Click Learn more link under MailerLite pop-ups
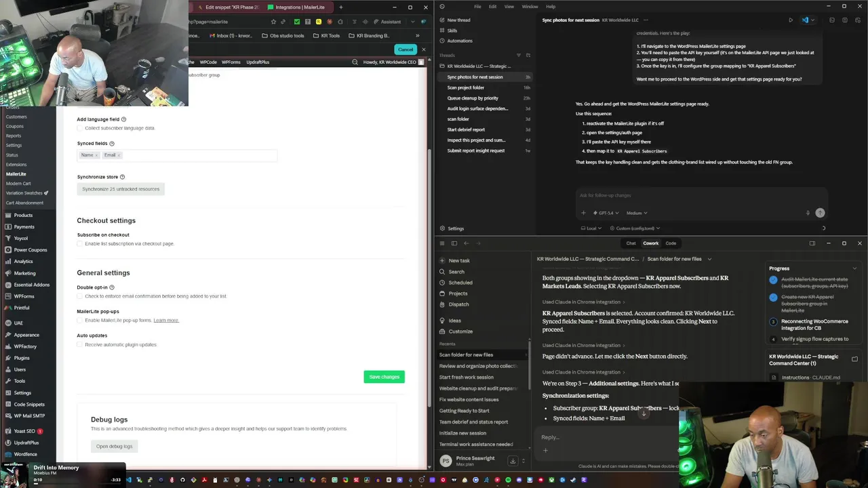The width and height of the screenshot is (868, 488). [x=166, y=320]
